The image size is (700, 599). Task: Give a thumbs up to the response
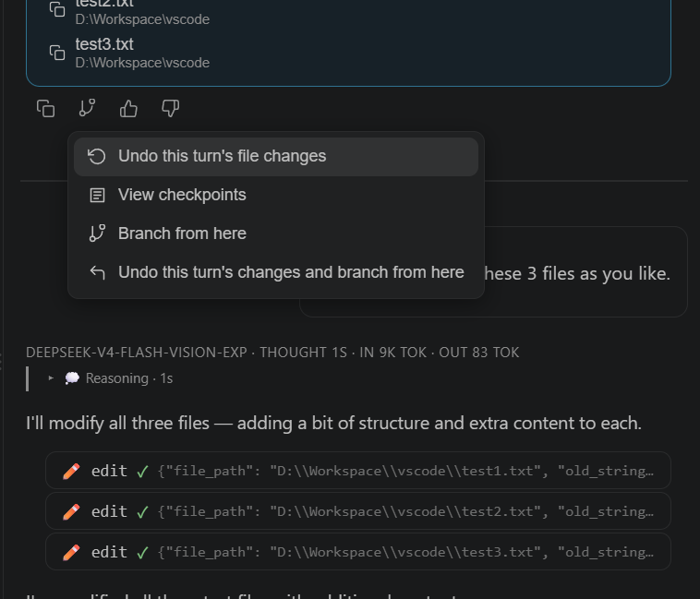[128, 108]
